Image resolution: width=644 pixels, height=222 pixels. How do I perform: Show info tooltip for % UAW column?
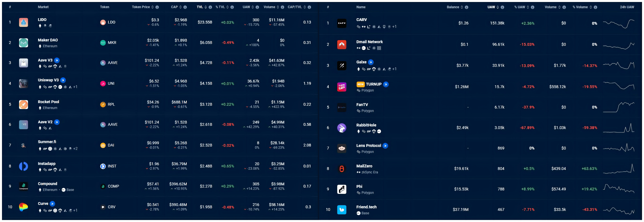[x=533, y=7]
